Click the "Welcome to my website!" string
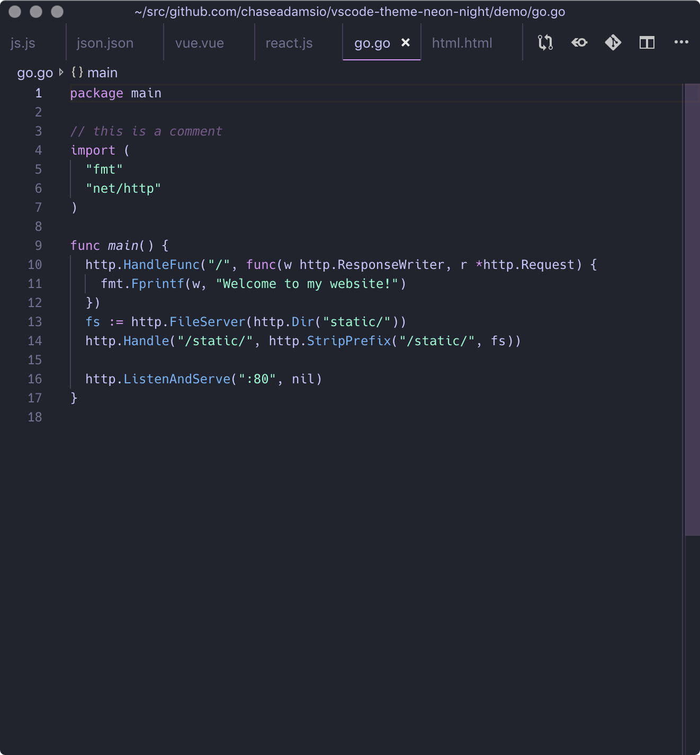This screenshot has height=755, width=700. click(307, 284)
